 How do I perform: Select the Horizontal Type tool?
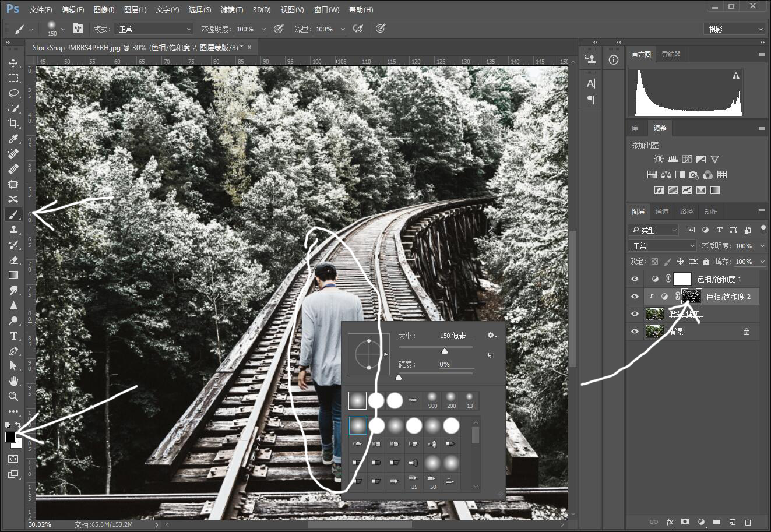point(13,336)
